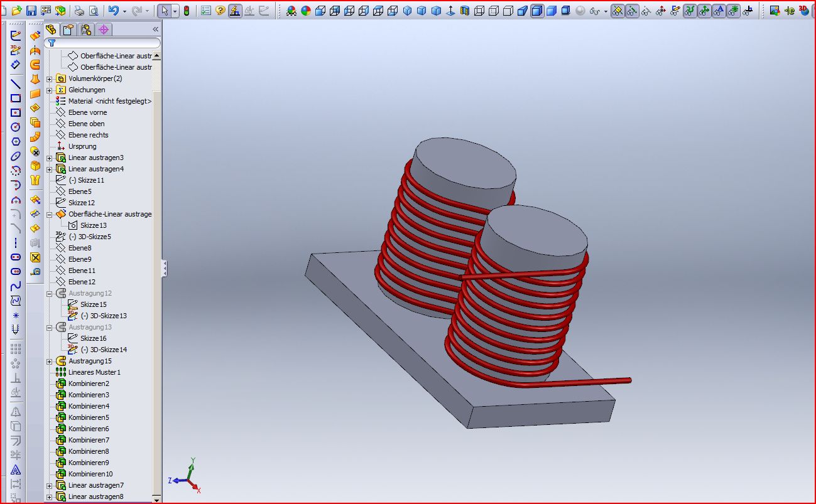Click the feature tree filter field
This screenshot has height=504, width=816.
(x=107, y=43)
